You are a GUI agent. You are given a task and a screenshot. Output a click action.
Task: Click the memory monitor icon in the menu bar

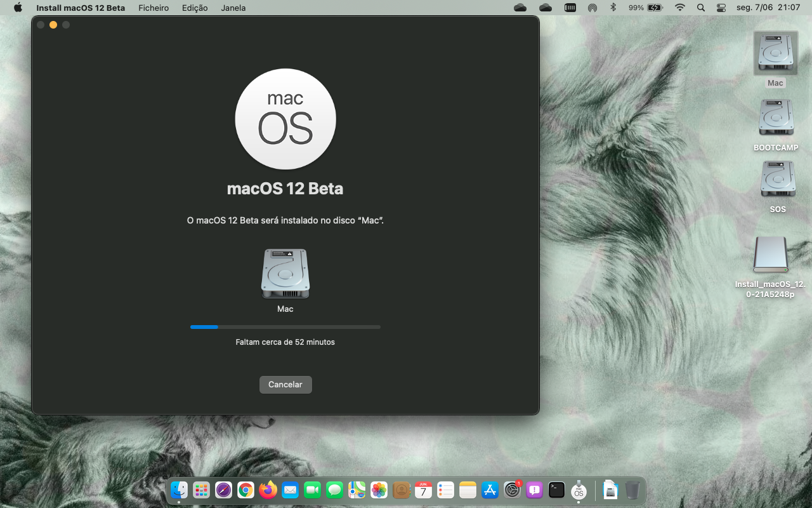tap(570, 8)
